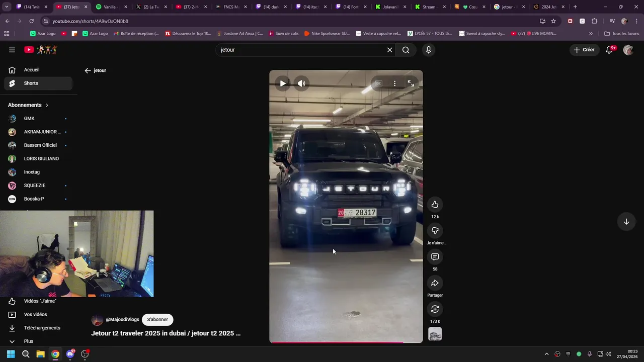Run search with the magnifier button

tap(406, 50)
